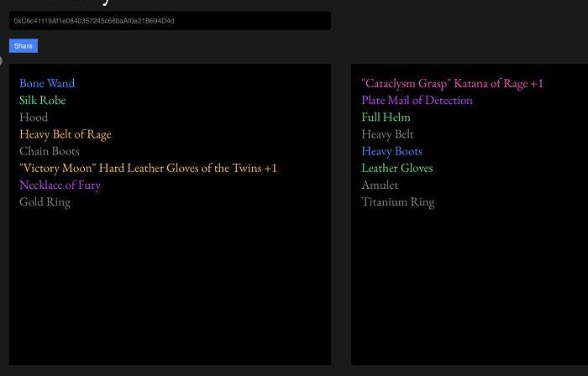Click the plain Heavy Belt entry
588x376 pixels.
pos(387,134)
